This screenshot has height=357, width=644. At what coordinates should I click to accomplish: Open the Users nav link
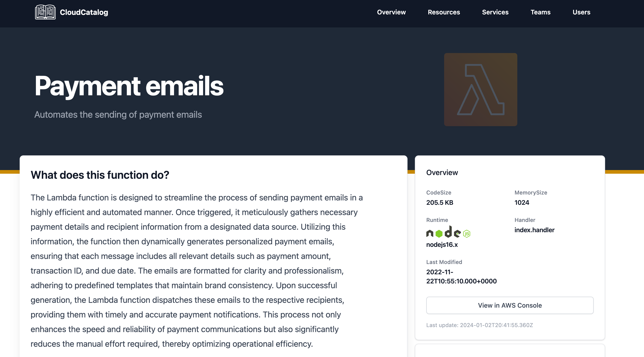click(581, 12)
